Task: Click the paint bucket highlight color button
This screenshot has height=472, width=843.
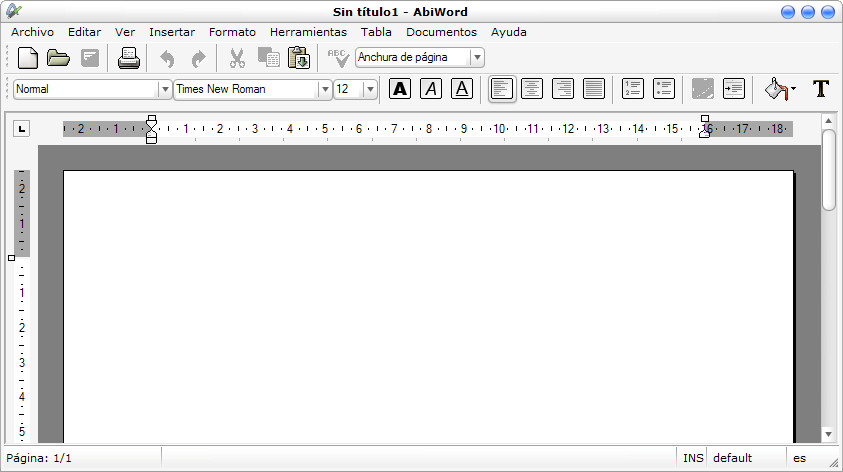Action: [775, 89]
